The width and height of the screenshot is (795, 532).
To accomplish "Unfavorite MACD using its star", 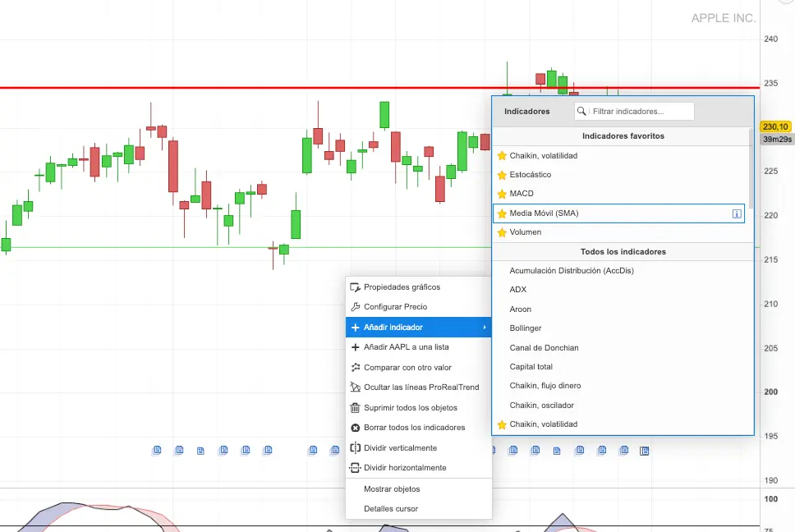I will (502, 195).
